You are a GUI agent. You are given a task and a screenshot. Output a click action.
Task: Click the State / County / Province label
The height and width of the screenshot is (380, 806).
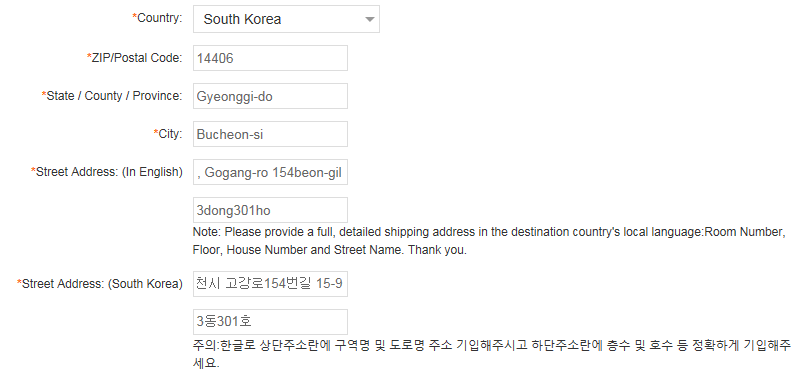pos(112,96)
